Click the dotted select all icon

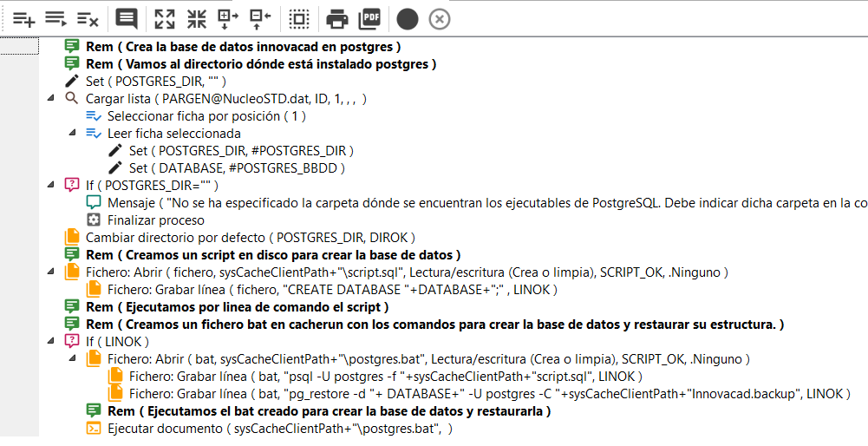tap(299, 18)
